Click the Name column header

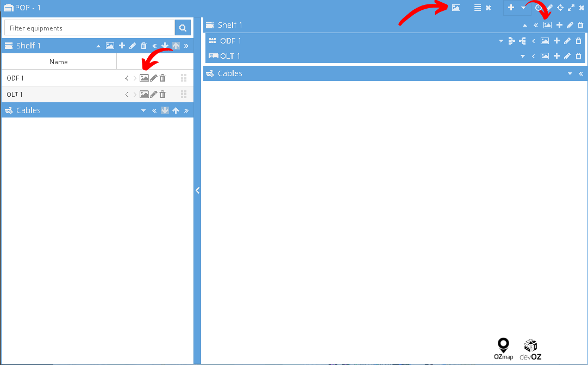coord(59,61)
